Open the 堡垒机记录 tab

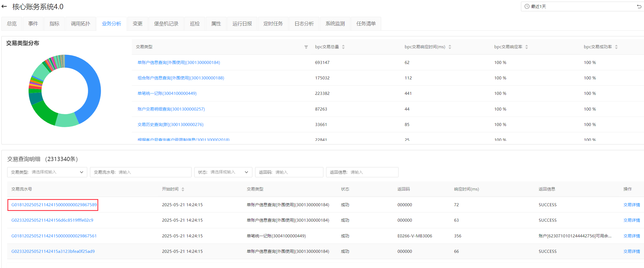click(166, 24)
